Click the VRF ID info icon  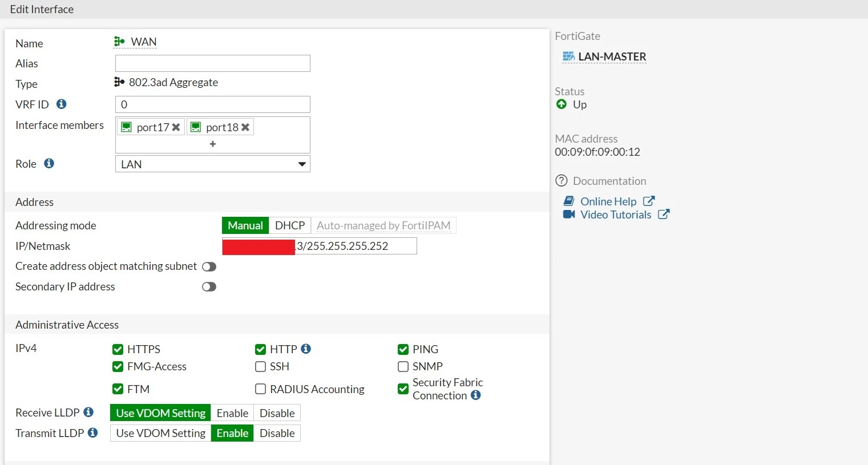click(62, 104)
